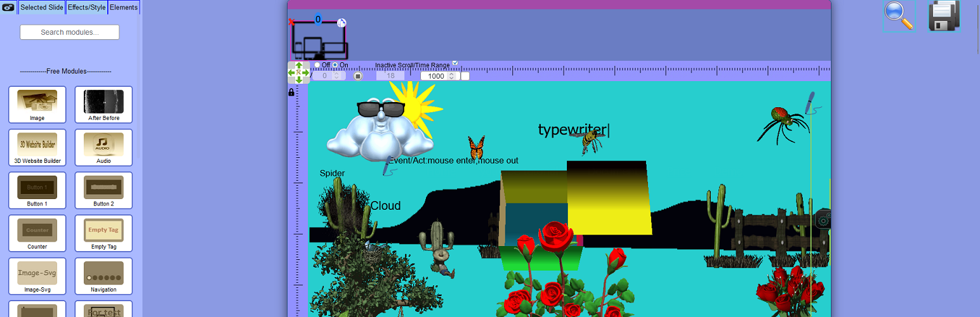Add the 3D Website Builder module

coord(37,148)
